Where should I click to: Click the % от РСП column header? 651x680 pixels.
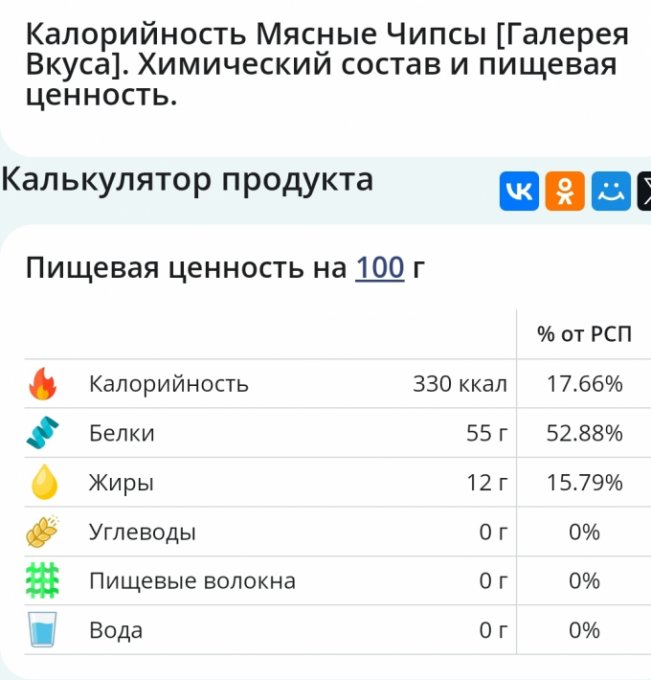click(x=584, y=334)
